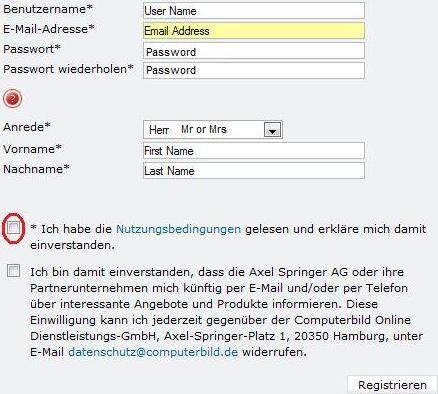Select the Passwort input field

[x=254, y=51]
